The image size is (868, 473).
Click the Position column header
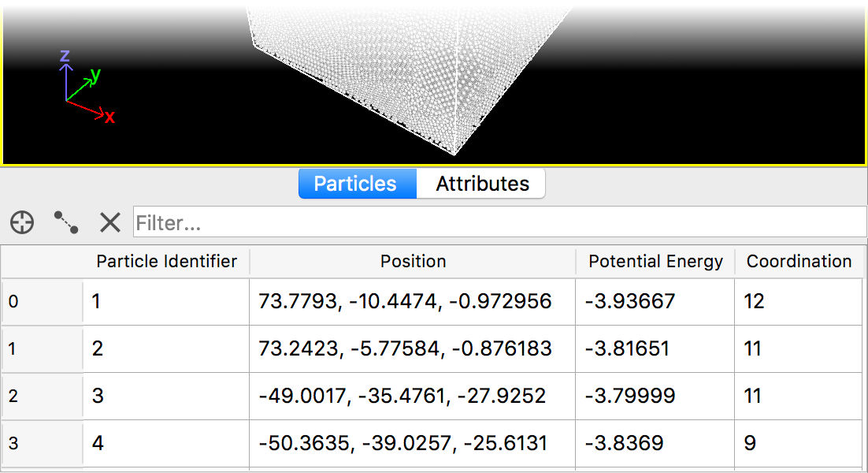pyautogui.click(x=413, y=262)
